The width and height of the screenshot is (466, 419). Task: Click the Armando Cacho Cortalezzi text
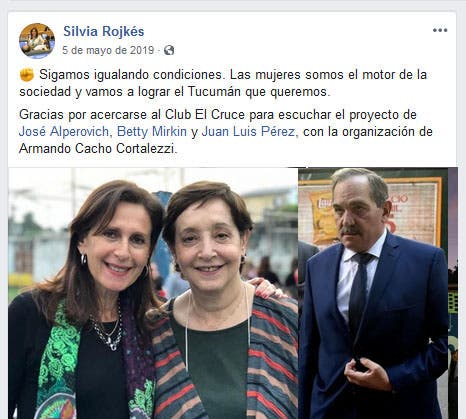97,148
